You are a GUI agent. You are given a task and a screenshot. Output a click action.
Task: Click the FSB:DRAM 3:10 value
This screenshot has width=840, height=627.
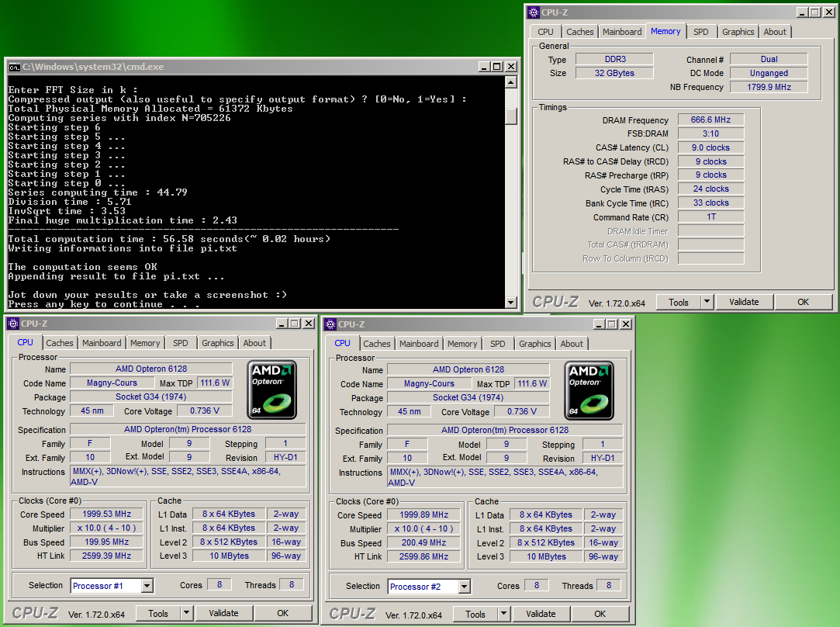[x=710, y=134]
